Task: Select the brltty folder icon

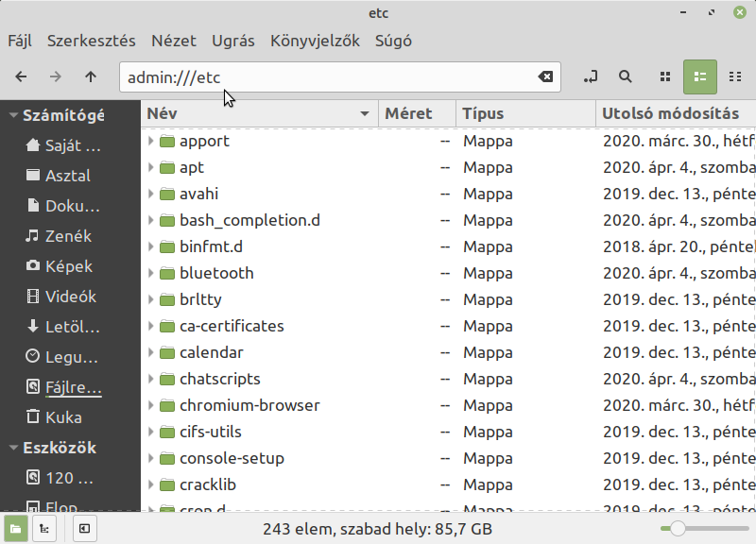Action: point(167,300)
